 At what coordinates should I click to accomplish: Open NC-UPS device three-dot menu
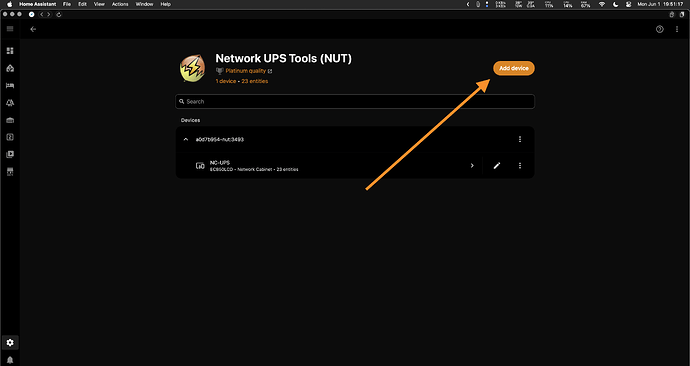[520, 165]
